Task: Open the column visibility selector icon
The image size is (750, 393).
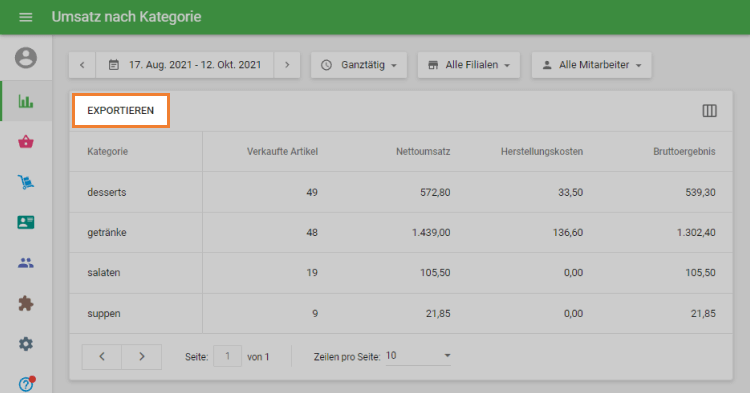Action: (709, 111)
